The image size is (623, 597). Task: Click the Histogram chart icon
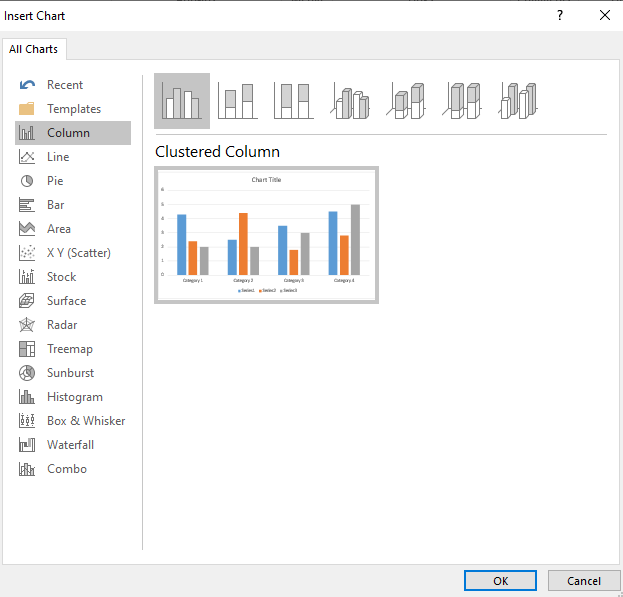tap(27, 397)
